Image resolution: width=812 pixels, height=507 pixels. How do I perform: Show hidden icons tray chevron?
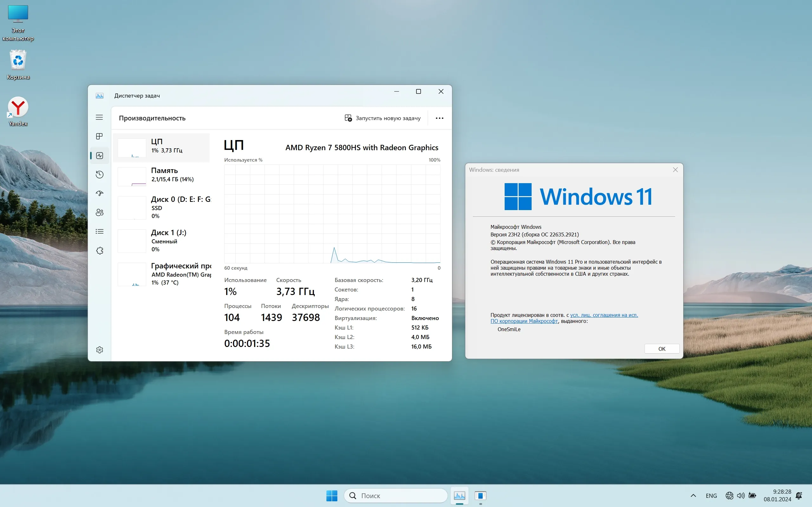tap(693, 496)
